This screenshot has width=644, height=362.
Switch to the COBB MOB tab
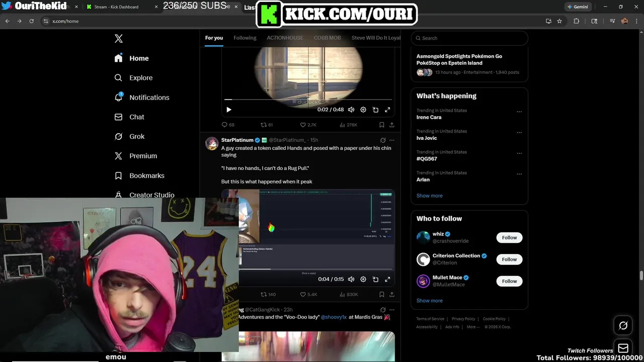tap(328, 38)
